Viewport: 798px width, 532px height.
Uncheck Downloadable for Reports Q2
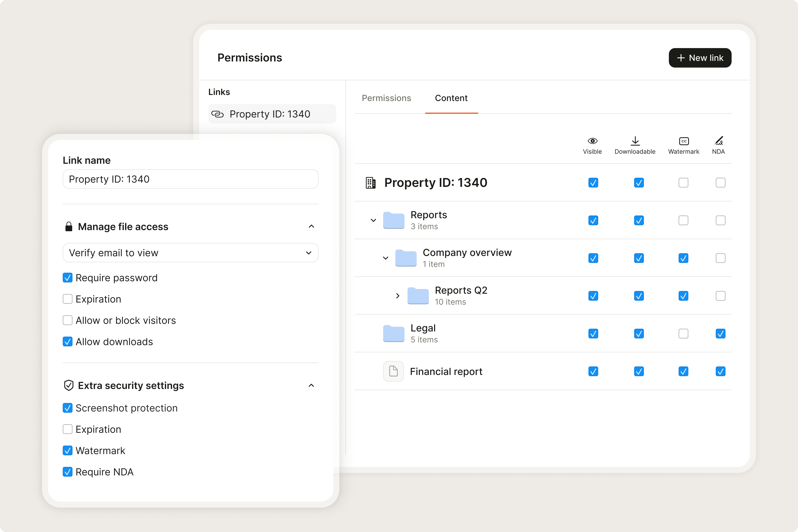pos(639,296)
